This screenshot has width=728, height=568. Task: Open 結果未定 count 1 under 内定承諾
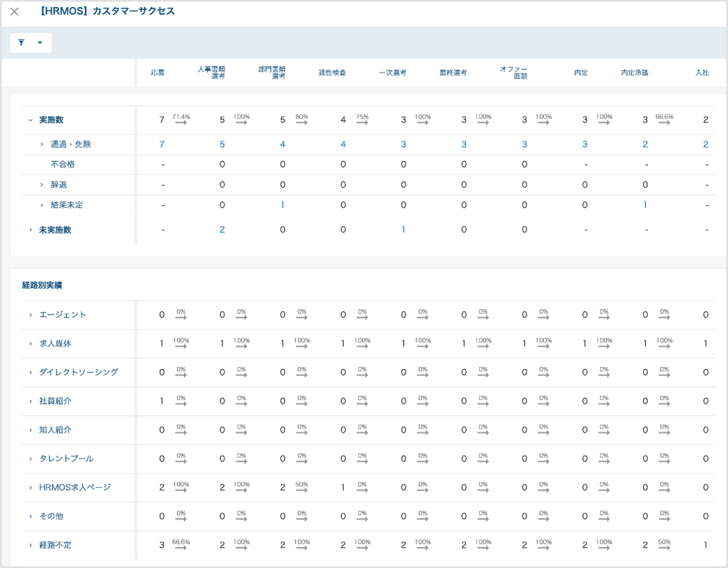click(645, 205)
